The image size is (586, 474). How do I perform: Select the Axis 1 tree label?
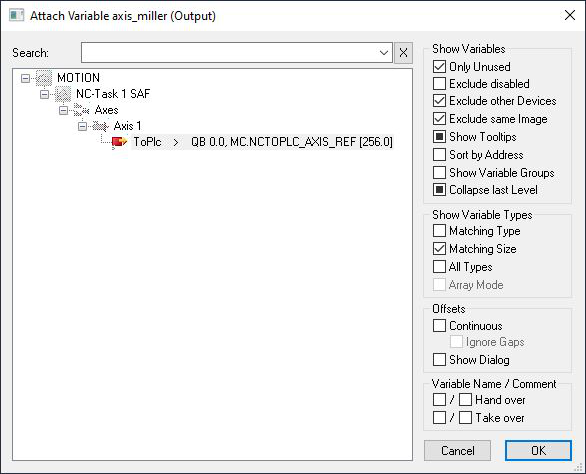point(127,126)
